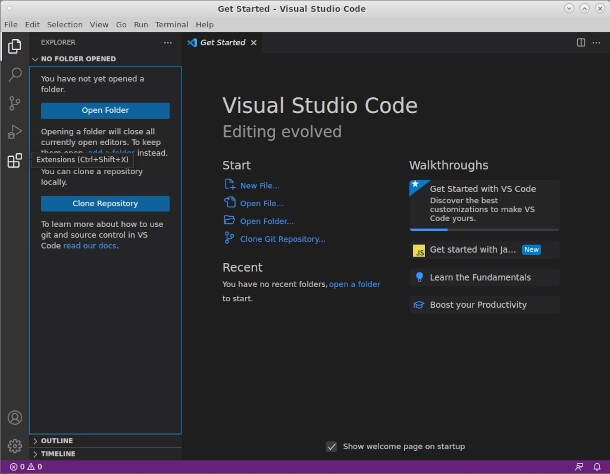Image resolution: width=610 pixels, height=474 pixels.
Task: Click the Visual Studio Code heading
Action: [x=320, y=106]
